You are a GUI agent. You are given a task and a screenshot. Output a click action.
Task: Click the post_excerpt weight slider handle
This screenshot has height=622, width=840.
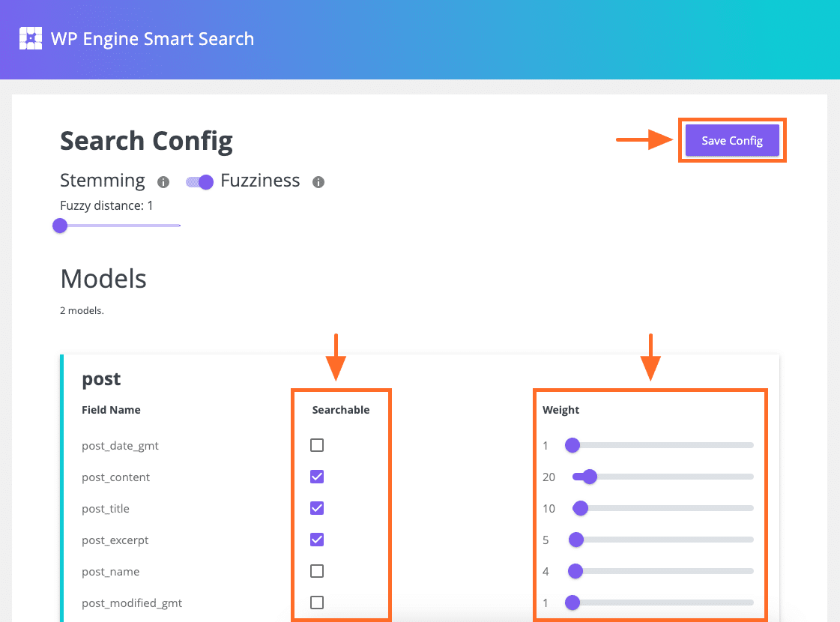[x=575, y=540]
